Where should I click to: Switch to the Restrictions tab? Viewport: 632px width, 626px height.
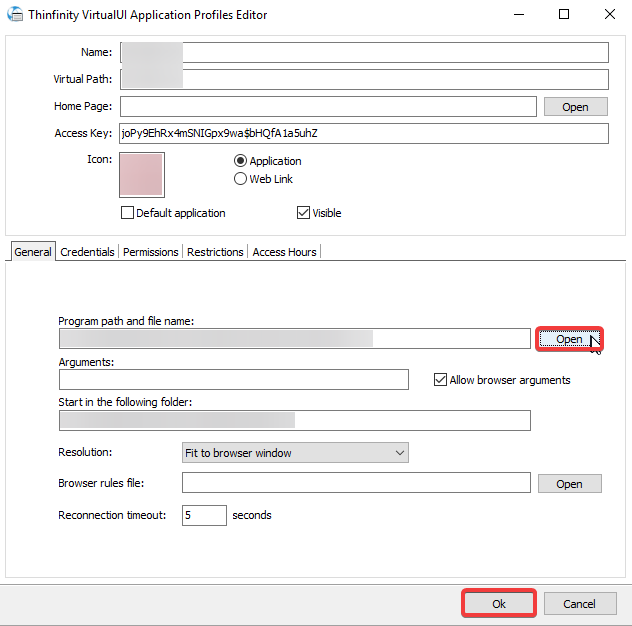point(215,252)
